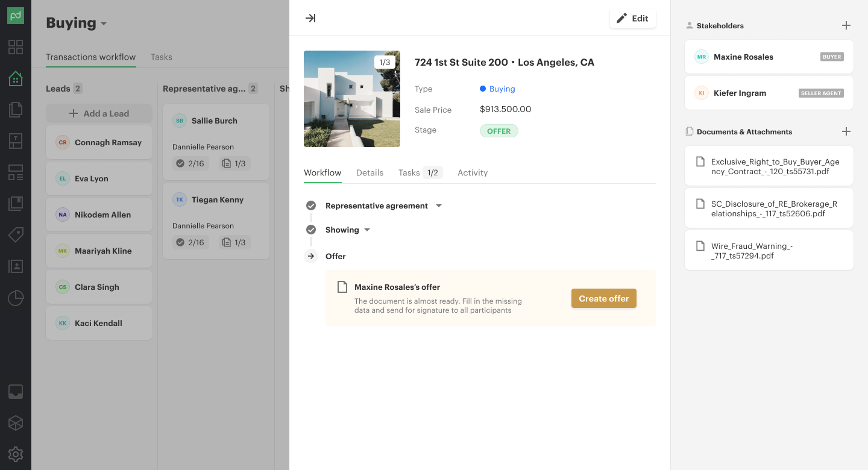Expand the Representative agreement step
The width and height of the screenshot is (868, 470).
point(439,205)
